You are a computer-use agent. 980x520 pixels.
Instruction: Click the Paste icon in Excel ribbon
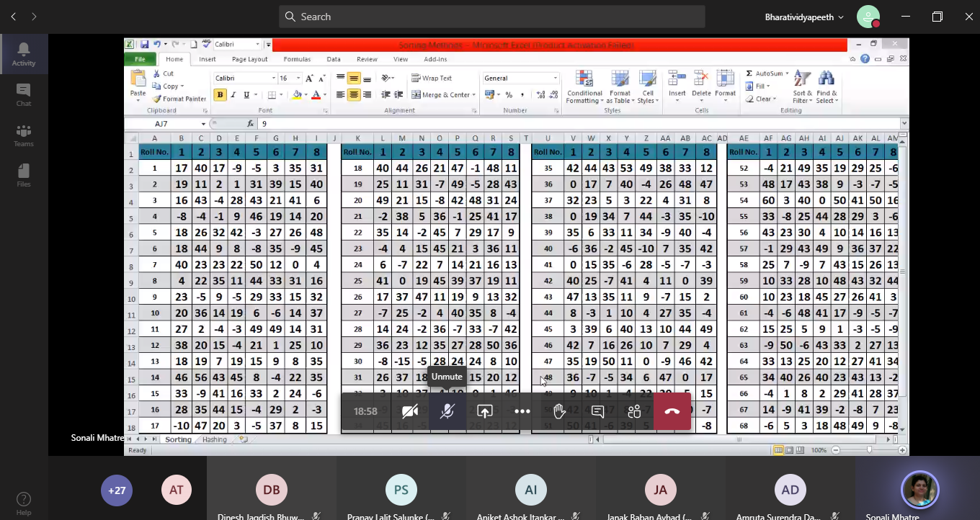pos(138,79)
